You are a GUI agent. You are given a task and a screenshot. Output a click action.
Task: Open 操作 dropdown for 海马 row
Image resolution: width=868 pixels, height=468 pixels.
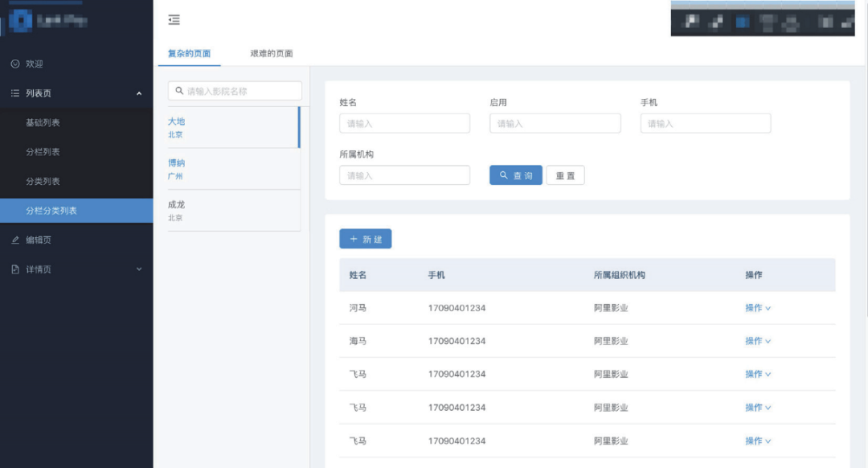click(x=758, y=341)
